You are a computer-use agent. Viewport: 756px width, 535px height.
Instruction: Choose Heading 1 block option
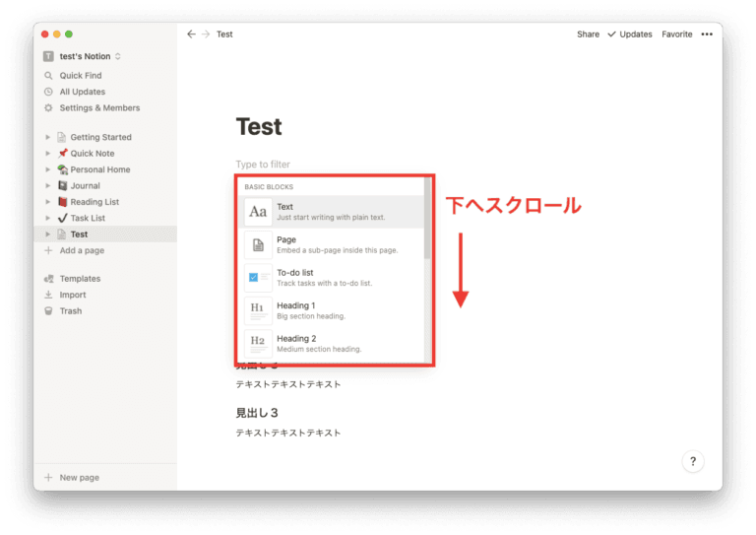[x=333, y=310]
